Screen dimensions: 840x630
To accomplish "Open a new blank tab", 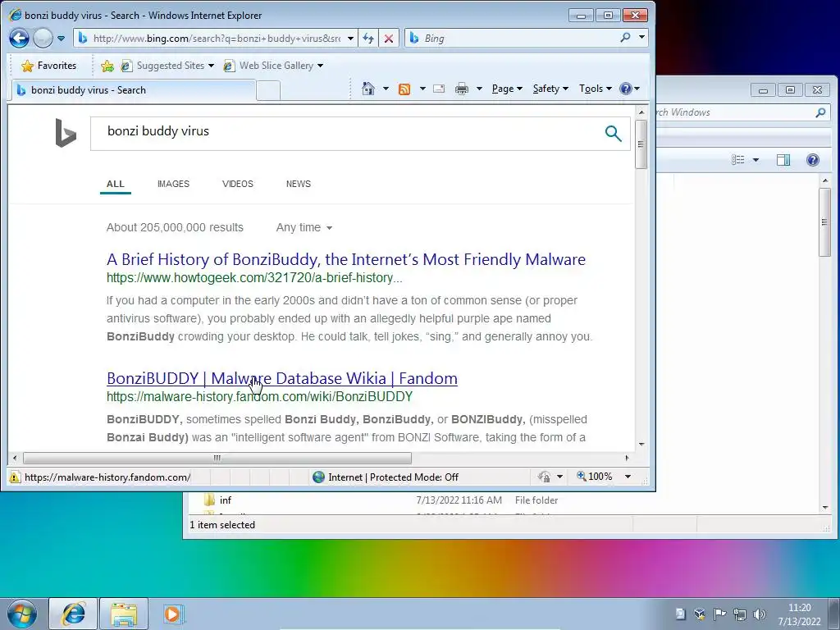I will pos(268,90).
